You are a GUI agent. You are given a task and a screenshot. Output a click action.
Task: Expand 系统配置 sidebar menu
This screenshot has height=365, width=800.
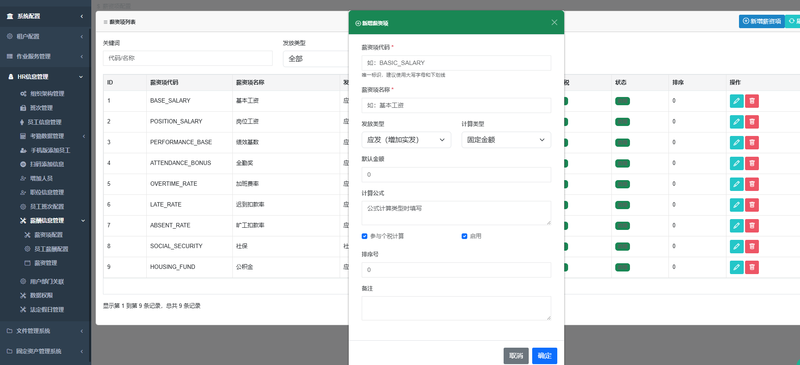(45, 16)
